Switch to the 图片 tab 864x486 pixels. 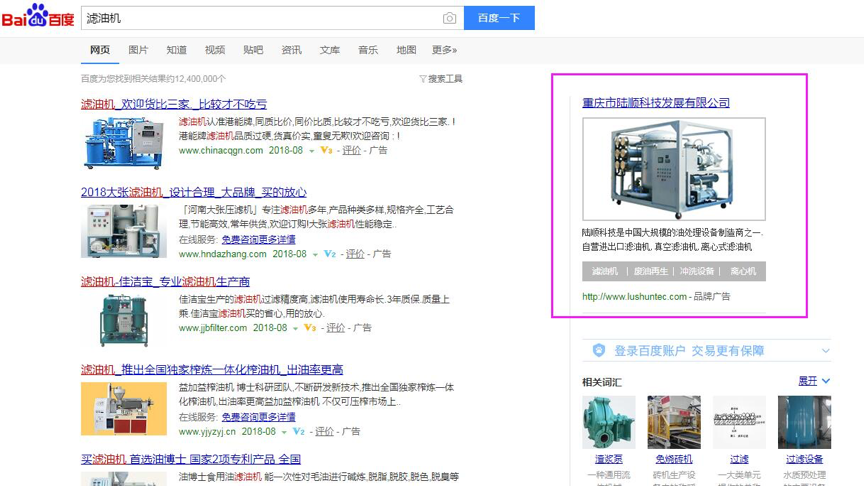[x=138, y=50]
